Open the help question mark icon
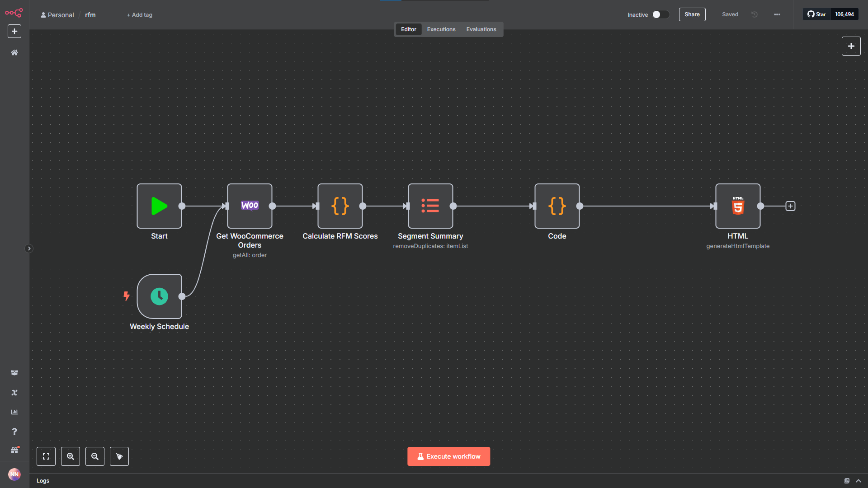This screenshot has width=868, height=488. (x=14, y=432)
